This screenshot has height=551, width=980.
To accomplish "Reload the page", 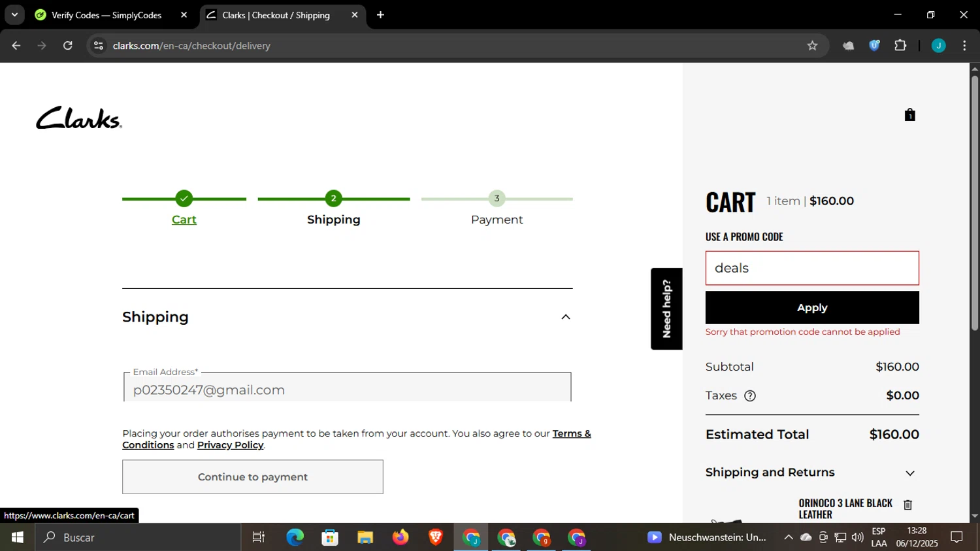I will point(68,46).
